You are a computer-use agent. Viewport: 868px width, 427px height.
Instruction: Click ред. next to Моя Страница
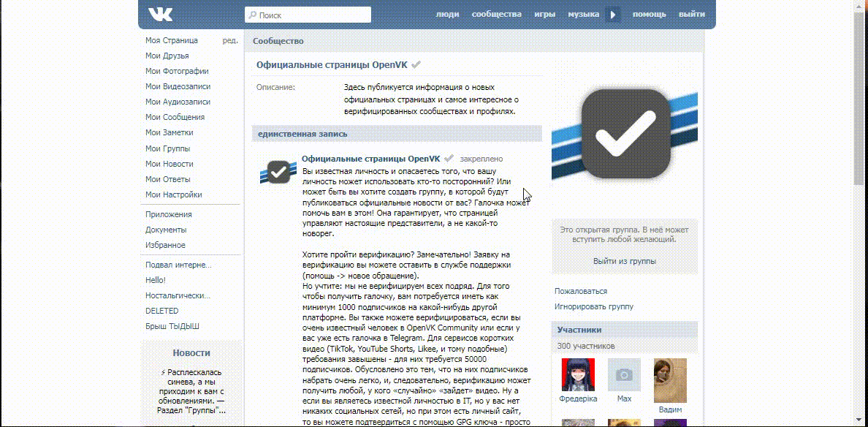(x=230, y=40)
